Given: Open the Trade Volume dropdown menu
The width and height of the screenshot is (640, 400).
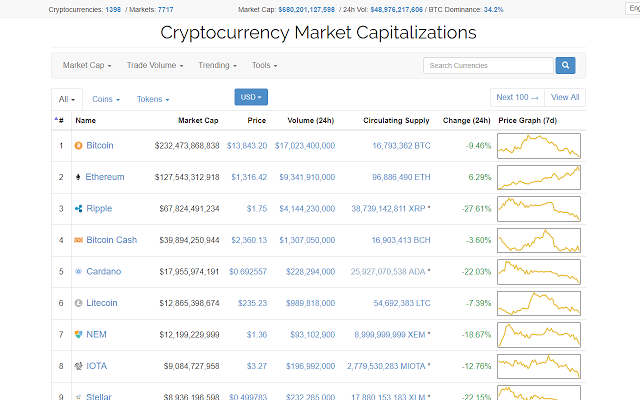Looking at the screenshot, I should coord(155,65).
